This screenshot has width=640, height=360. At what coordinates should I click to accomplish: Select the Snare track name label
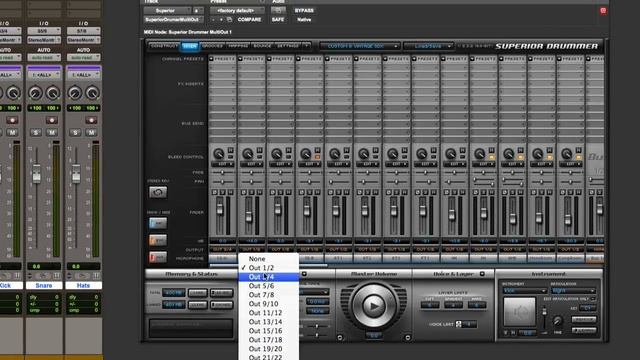(x=44, y=286)
